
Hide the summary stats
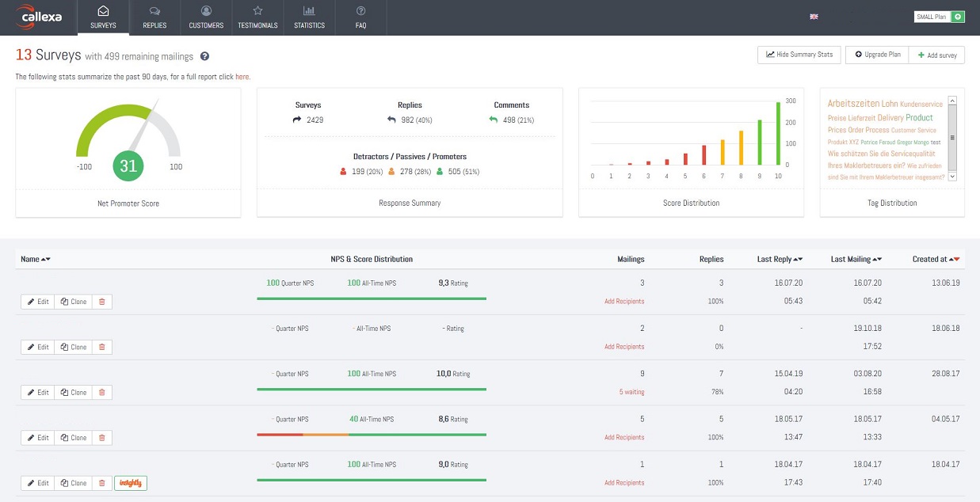[799, 55]
